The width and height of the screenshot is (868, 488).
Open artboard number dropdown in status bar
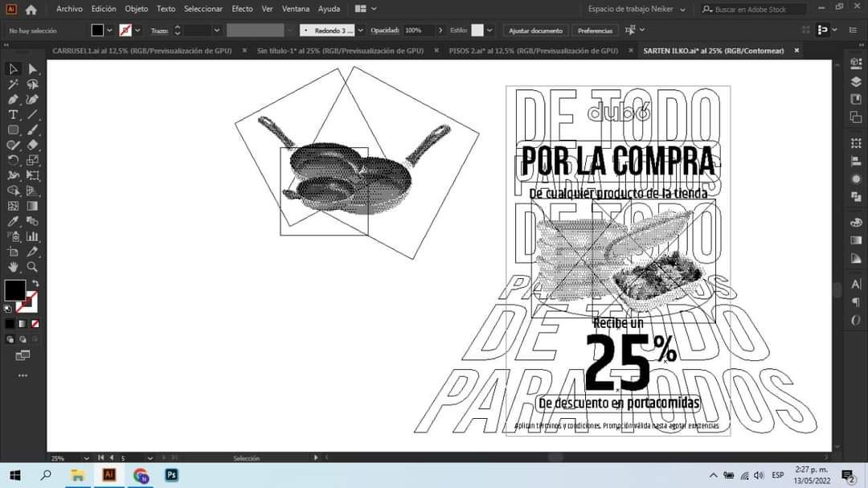coord(150,458)
